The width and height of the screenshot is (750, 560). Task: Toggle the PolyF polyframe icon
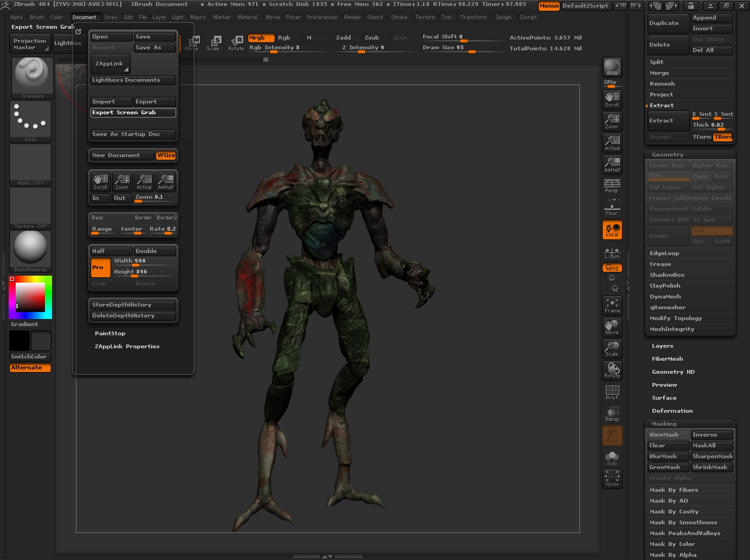(x=612, y=392)
